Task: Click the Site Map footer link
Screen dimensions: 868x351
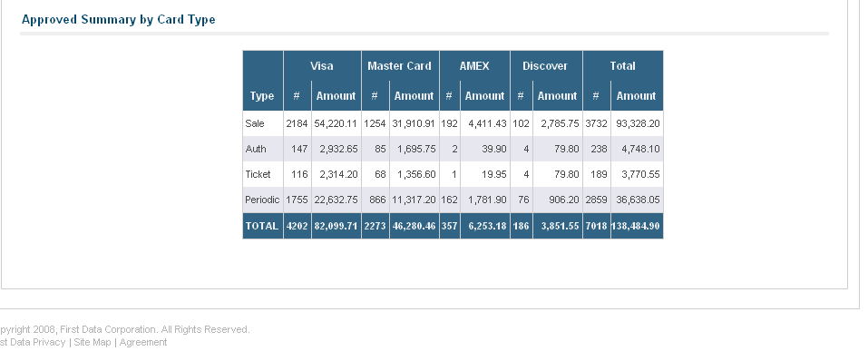Action: click(x=92, y=342)
